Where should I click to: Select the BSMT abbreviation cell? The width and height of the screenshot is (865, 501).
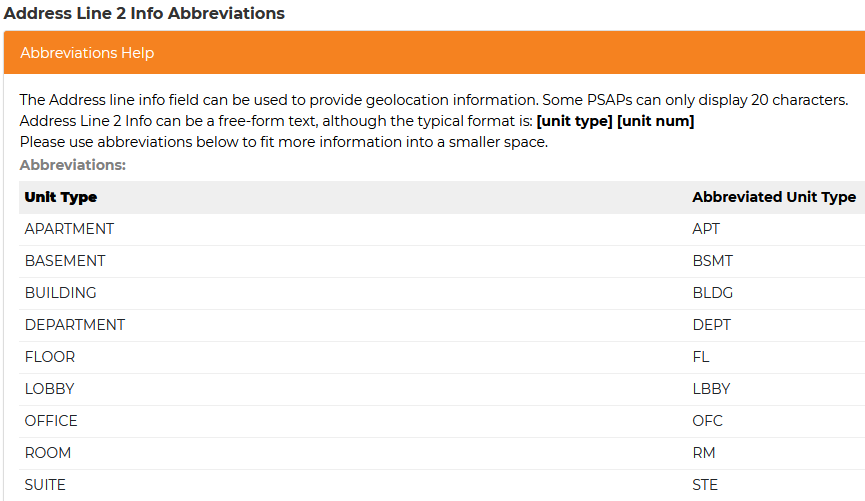(x=712, y=261)
